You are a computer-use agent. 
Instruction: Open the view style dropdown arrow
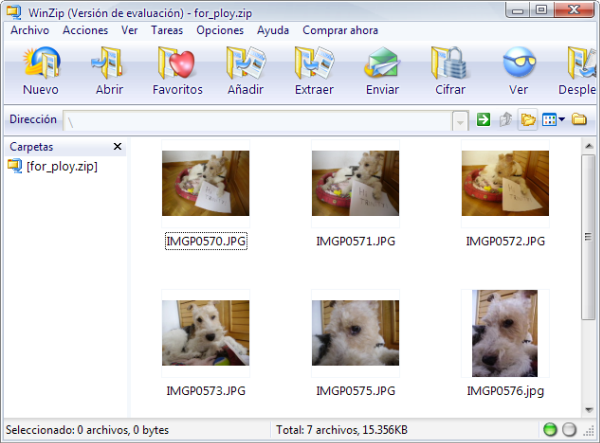point(562,120)
